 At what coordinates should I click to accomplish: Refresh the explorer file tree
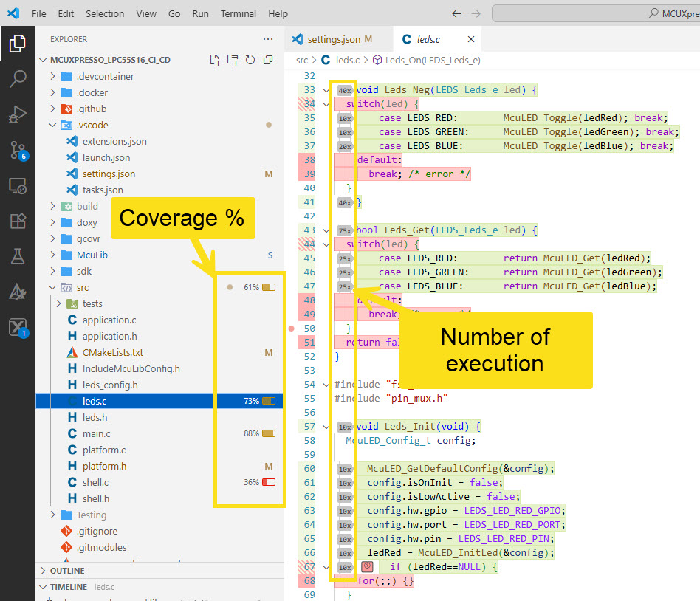coord(250,60)
